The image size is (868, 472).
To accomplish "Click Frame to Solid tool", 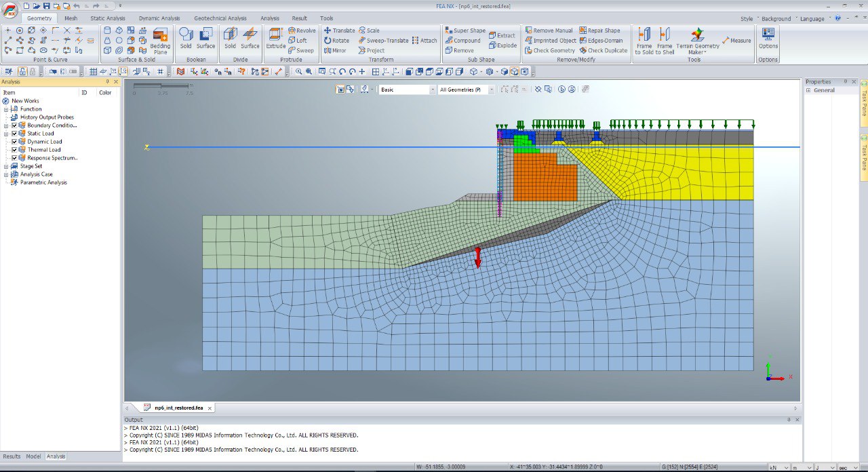I will pos(644,41).
